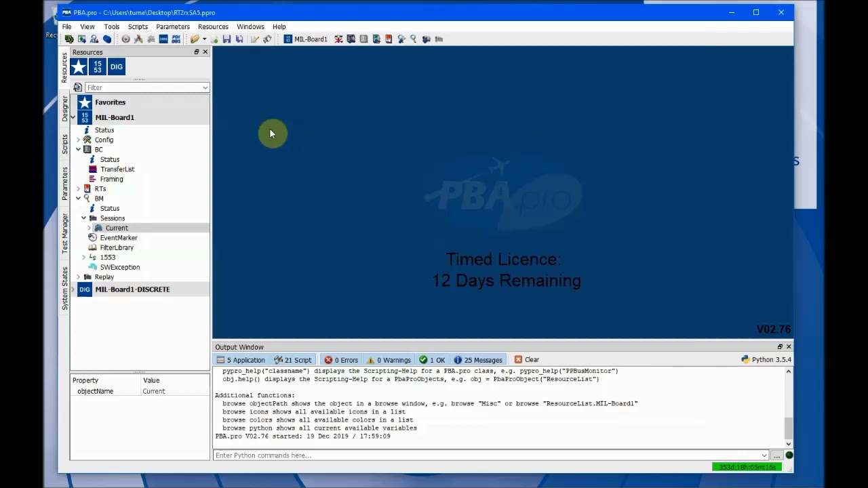Click the blue globe toolbar icon

[107, 39]
